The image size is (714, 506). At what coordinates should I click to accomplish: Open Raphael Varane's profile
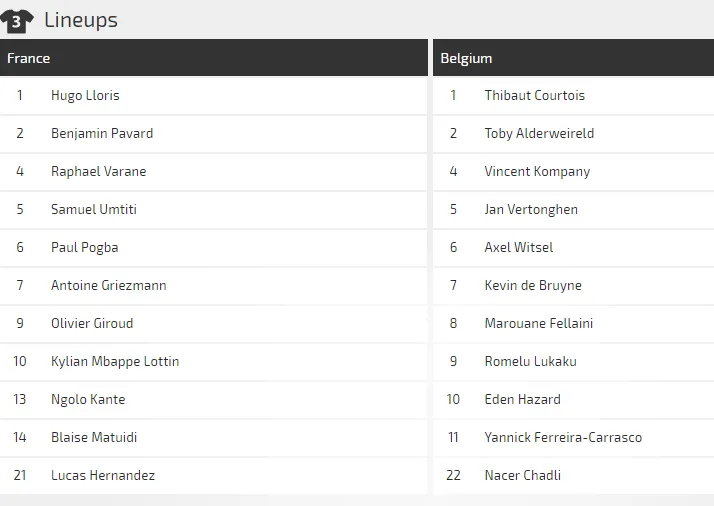click(98, 172)
